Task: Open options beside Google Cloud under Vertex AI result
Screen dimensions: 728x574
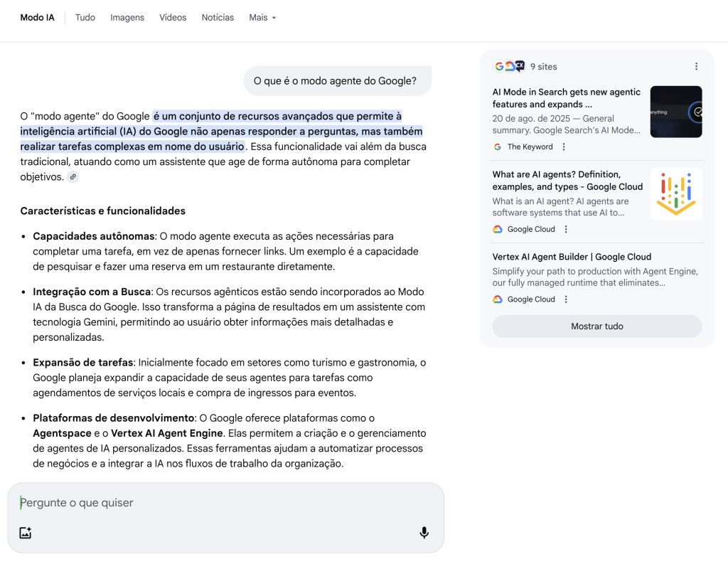Action: click(x=566, y=299)
